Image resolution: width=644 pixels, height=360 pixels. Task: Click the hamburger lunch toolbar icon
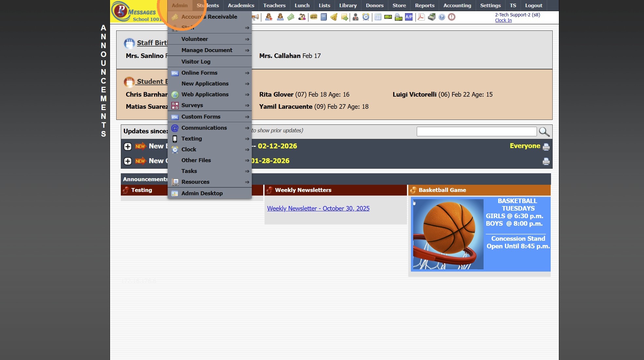(314, 17)
